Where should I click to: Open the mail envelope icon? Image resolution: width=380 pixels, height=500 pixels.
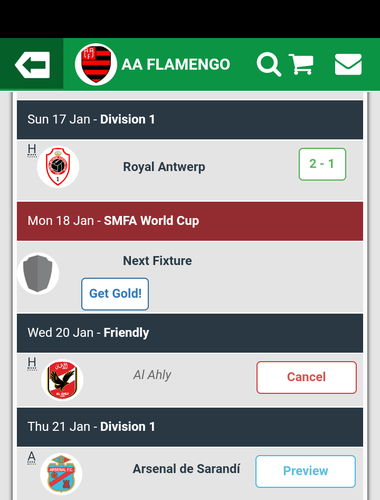348,64
